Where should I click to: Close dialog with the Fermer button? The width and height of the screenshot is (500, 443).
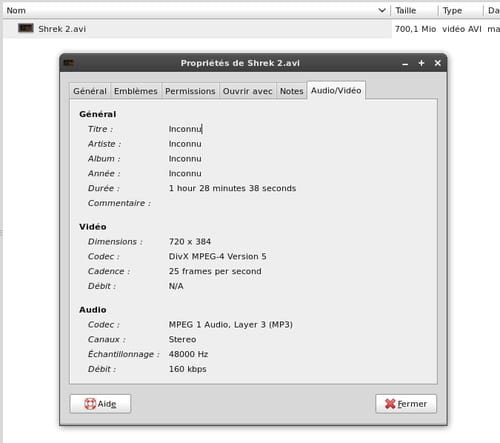406,404
